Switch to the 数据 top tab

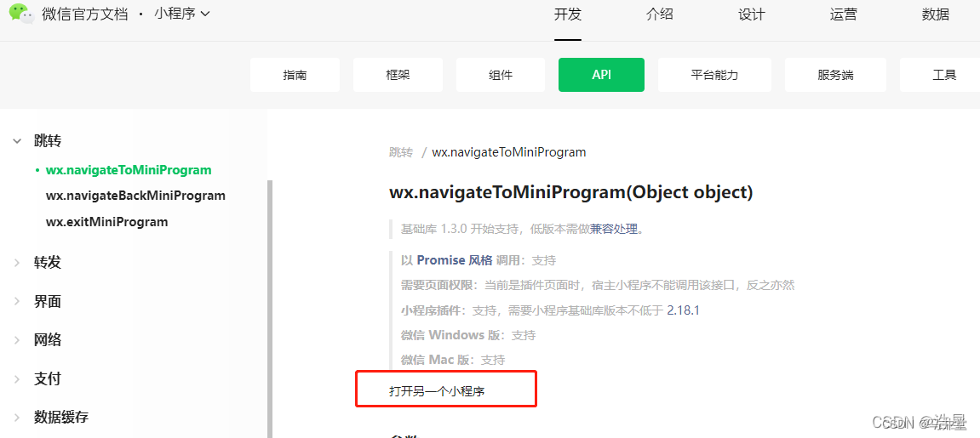click(935, 14)
